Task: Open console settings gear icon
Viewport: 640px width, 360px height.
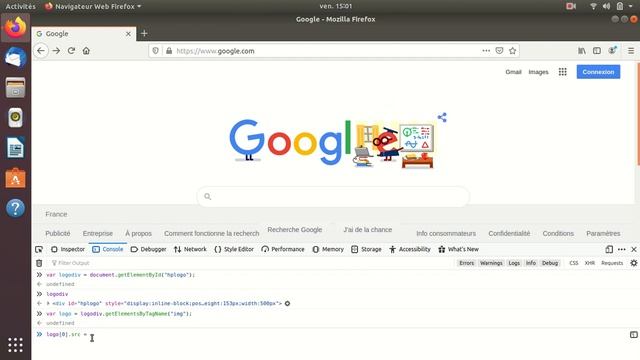Action: pos(634,263)
